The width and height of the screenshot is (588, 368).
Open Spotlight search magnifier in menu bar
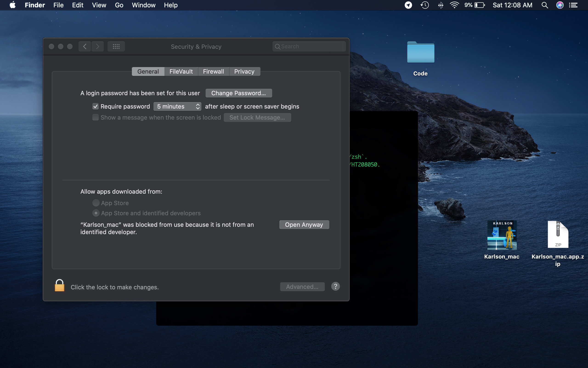coord(545,5)
